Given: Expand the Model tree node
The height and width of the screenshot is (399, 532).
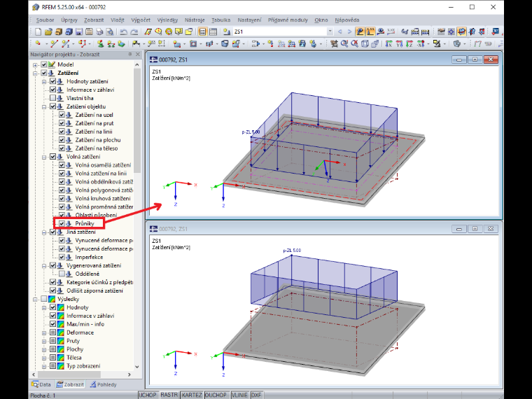Looking at the screenshot, I should tap(35, 64).
